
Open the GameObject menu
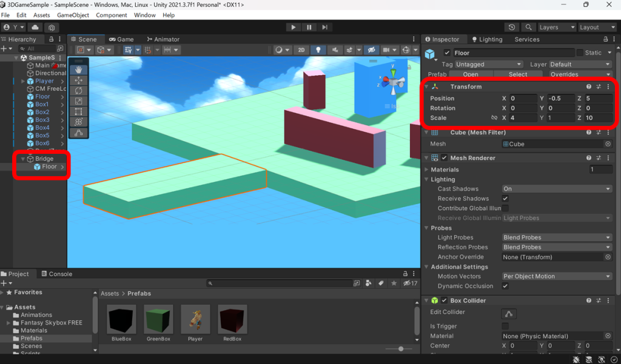coord(72,15)
